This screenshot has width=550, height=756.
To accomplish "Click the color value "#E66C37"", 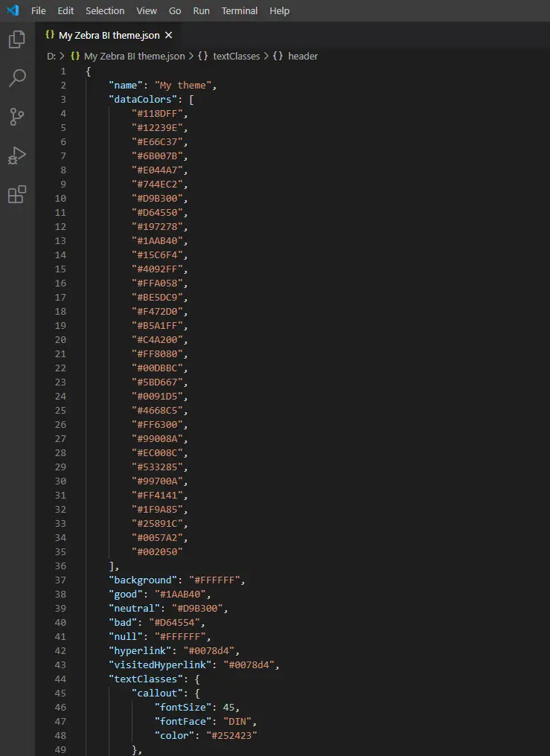I will (x=157, y=141).
